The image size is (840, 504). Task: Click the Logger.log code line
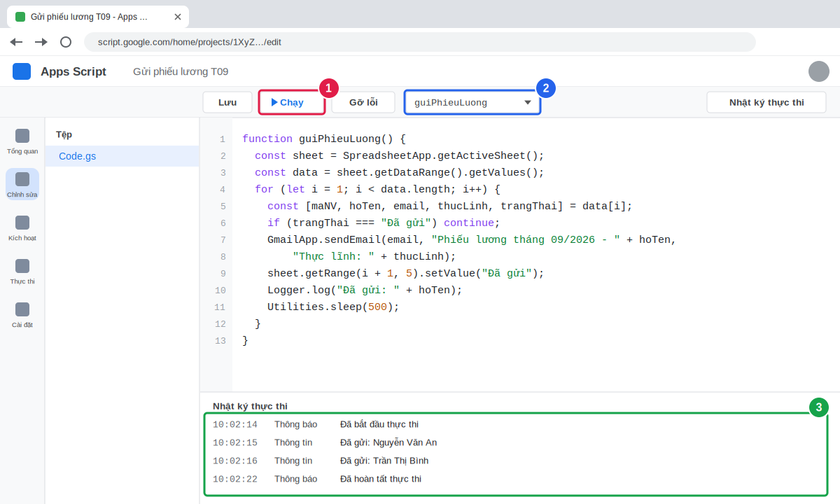365,290
